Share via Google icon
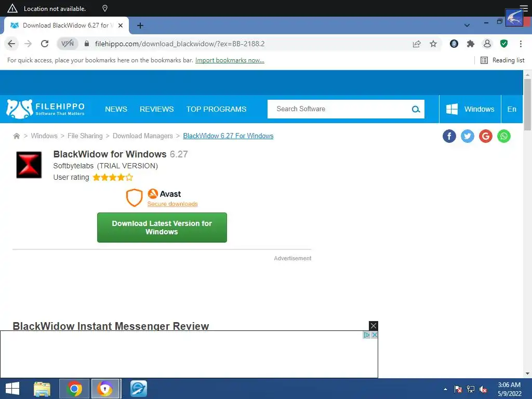 click(486, 136)
